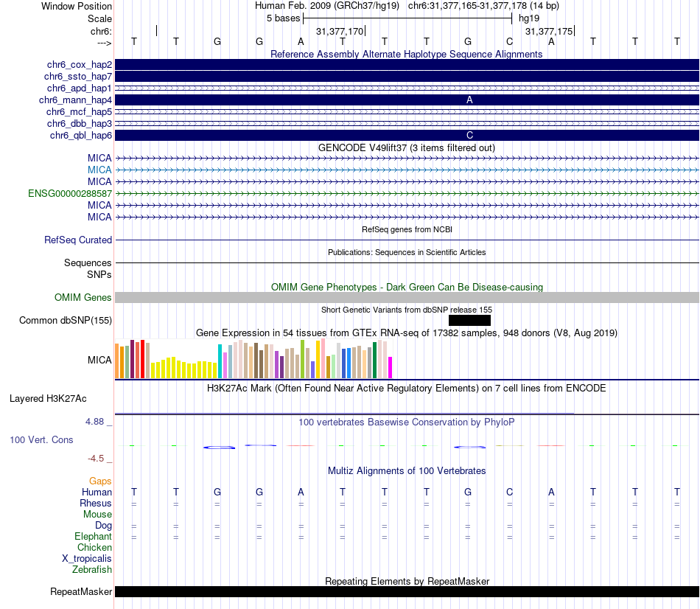Viewport: 700px width, 609px height.
Task: Select the Elephant species row label
Action: point(93,537)
